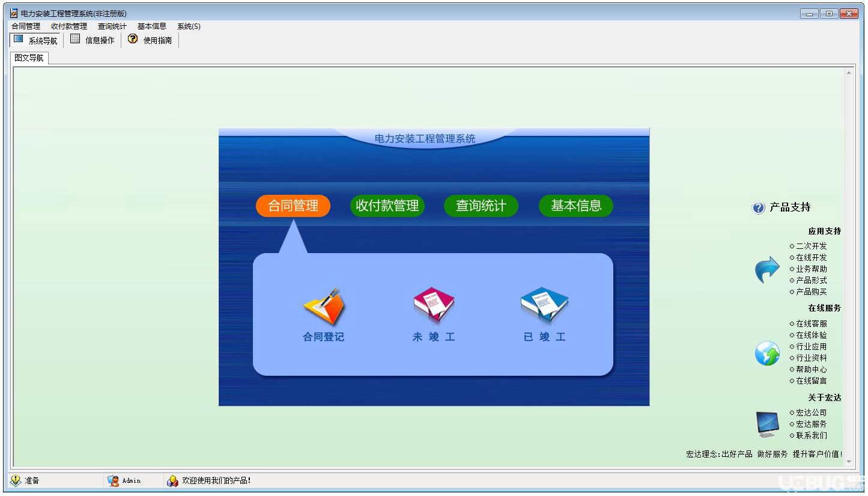Switch to the 图文导航 tab

(29, 58)
